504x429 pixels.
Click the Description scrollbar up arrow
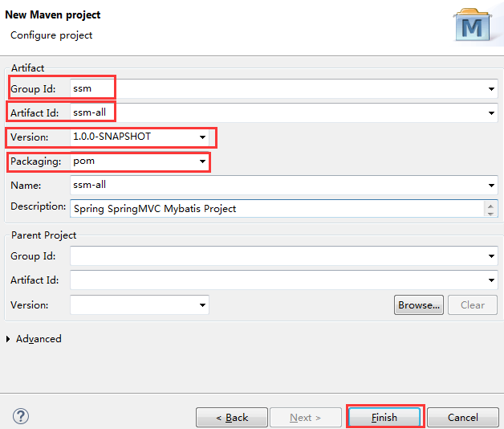(490, 205)
